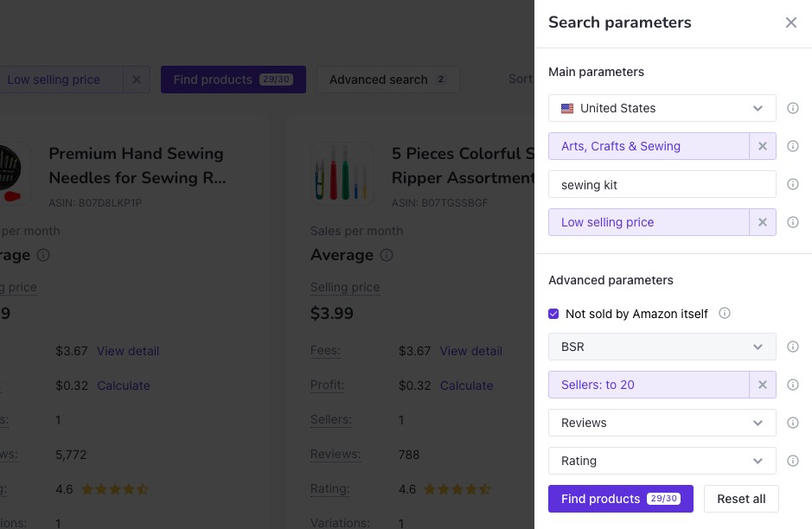Expand the Reviews dropdown
This screenshot has width=812, height=529.
coord(662,423)
